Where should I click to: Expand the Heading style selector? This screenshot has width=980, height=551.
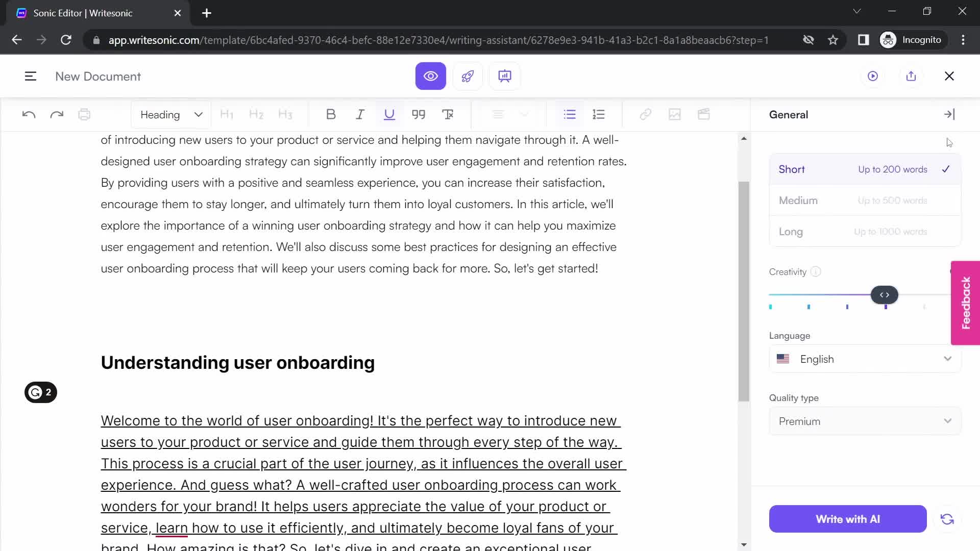[169, 114]
